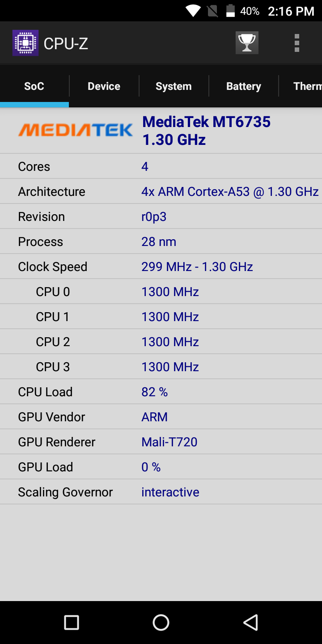
Task: Tap the CPU Load 82 % row
Action: (161, 392)
